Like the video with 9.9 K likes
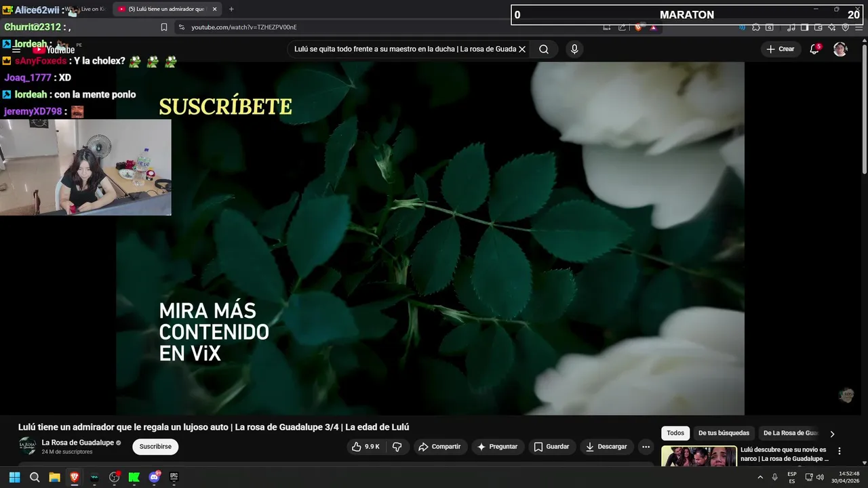The height and width of the screenshot is (488, 868). point(366,447)
